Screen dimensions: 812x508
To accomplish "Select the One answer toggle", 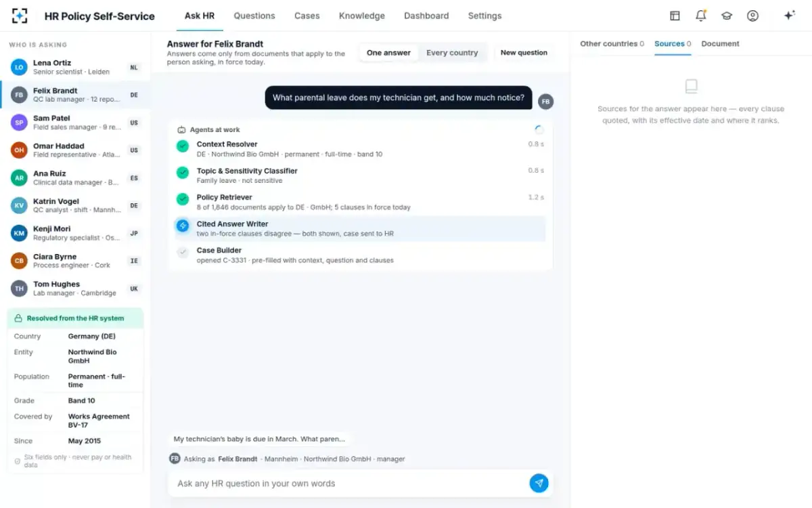I will point(388,53).
